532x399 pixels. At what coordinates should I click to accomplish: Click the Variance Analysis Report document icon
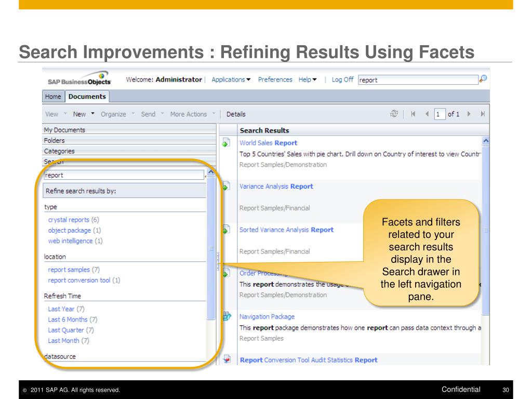(226, 186)
